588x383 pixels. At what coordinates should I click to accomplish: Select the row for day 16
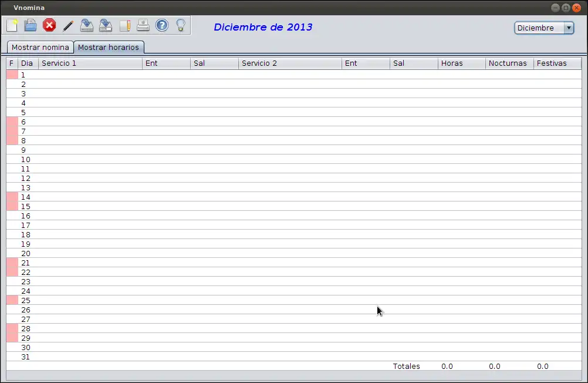click(294, 216)
